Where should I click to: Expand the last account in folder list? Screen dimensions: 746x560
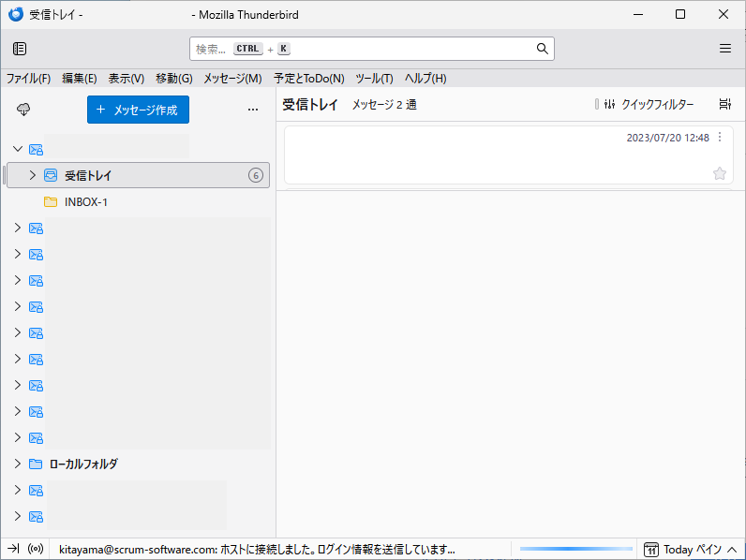[18, 516]
